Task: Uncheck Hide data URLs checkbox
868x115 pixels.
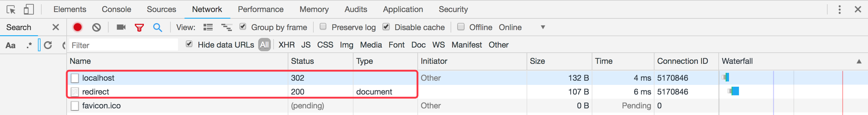Action: 189,44
